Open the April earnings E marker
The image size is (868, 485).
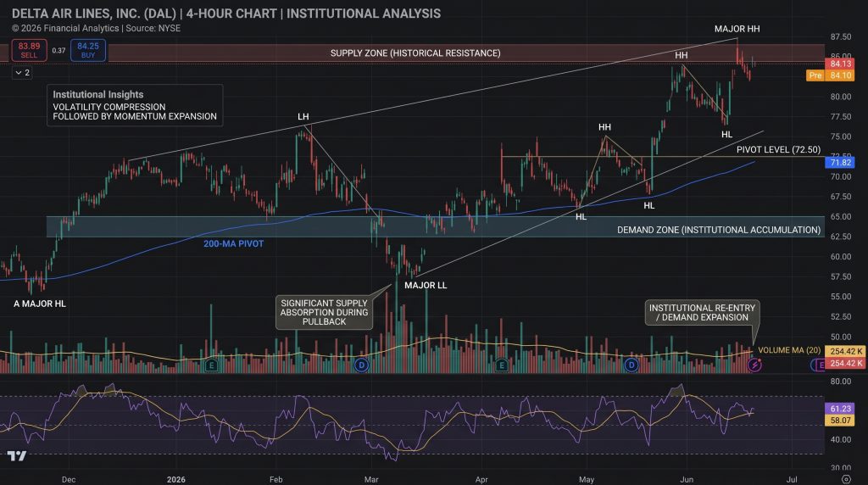point(502,365)
